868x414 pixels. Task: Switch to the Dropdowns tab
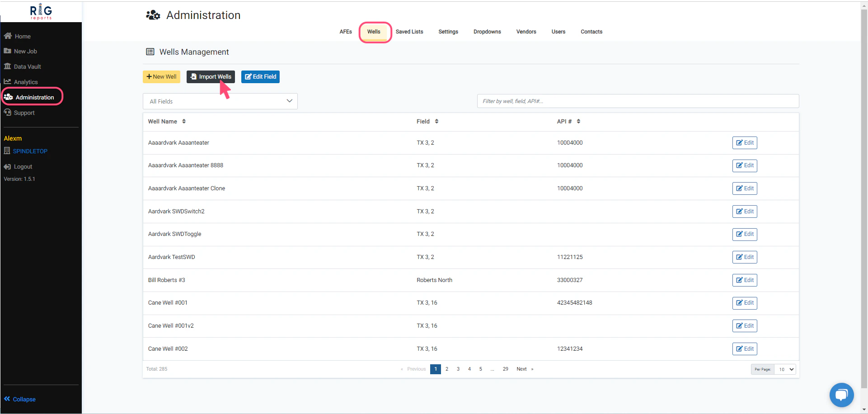(487, 32)
